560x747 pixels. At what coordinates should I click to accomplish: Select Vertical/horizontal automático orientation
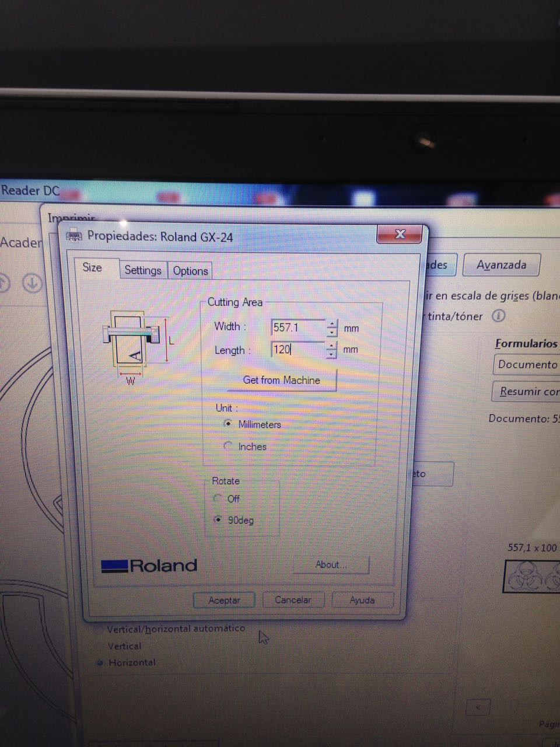coord(100,630)
